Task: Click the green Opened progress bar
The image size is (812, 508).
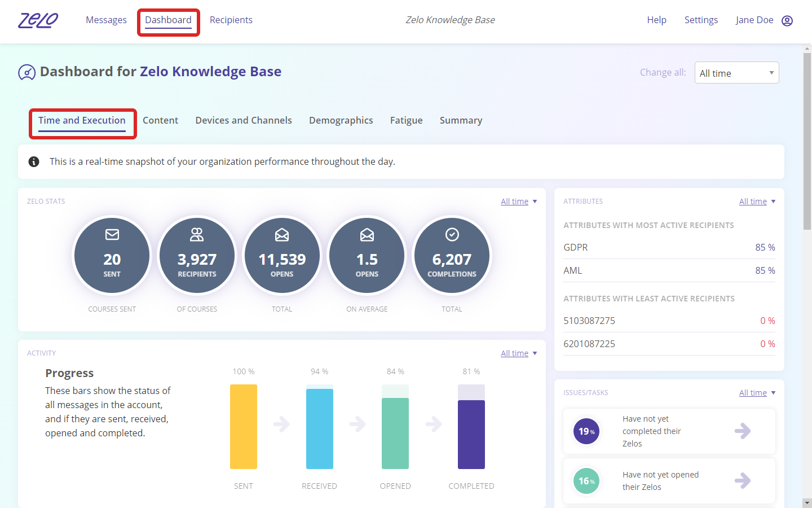Action: coord(395,433)
